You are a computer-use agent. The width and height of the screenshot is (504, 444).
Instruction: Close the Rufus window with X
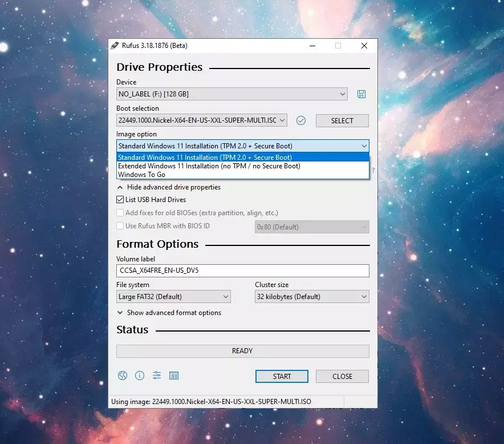[364, 46]
